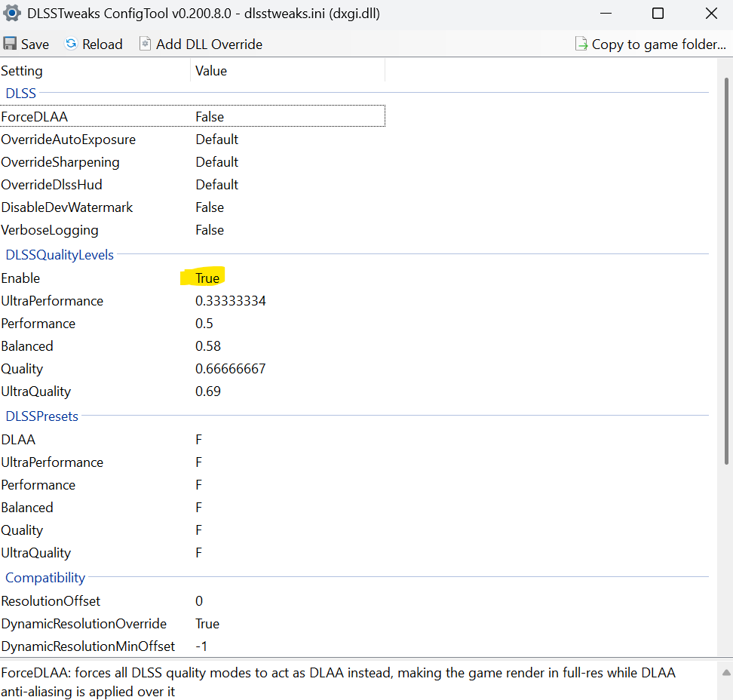Click the Save floppy disk icon
This screenshot has width=733, height=700.
pos(10,45)
